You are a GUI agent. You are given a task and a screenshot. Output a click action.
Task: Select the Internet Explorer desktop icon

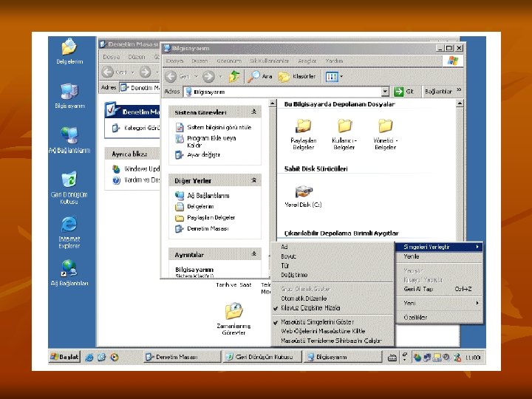pyautogui.click(x=69, y=233)
